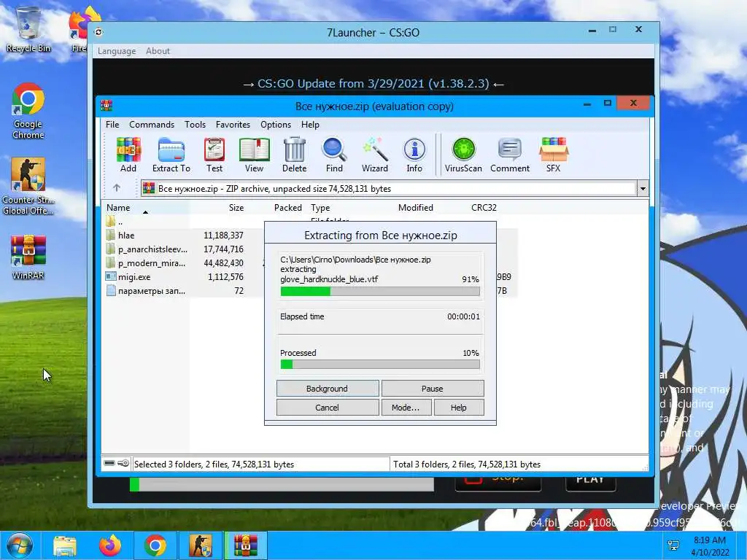Screen dimensions: 747x560
Task: Open WinRAR desktop shortcut
Action: tap(28, 257)
